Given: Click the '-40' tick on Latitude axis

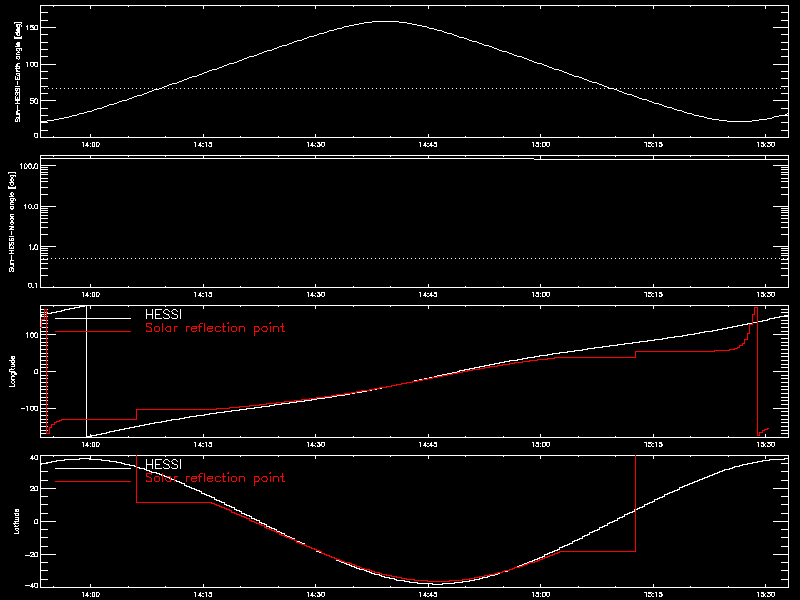Looking at the screenshot, I should pos(32,585).
